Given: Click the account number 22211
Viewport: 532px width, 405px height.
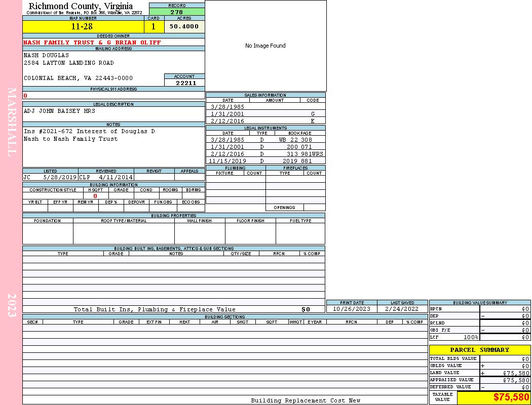Looking at the screenshot, I should (x=185, y=83).
